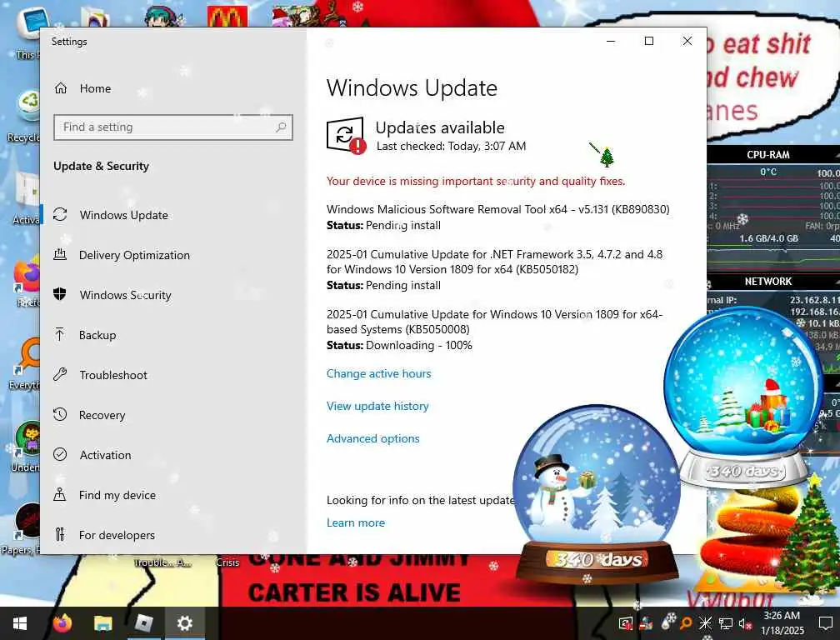This screenshot has width=840, height=640.
Task: Open Roblox from the taskbar
Action: 143,623
